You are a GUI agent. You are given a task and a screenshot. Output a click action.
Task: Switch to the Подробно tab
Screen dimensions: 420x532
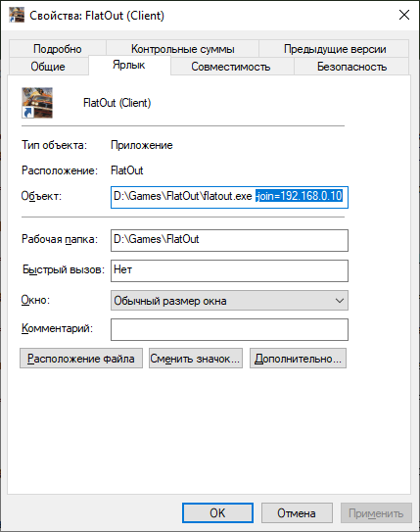click(x=58, y=49)
